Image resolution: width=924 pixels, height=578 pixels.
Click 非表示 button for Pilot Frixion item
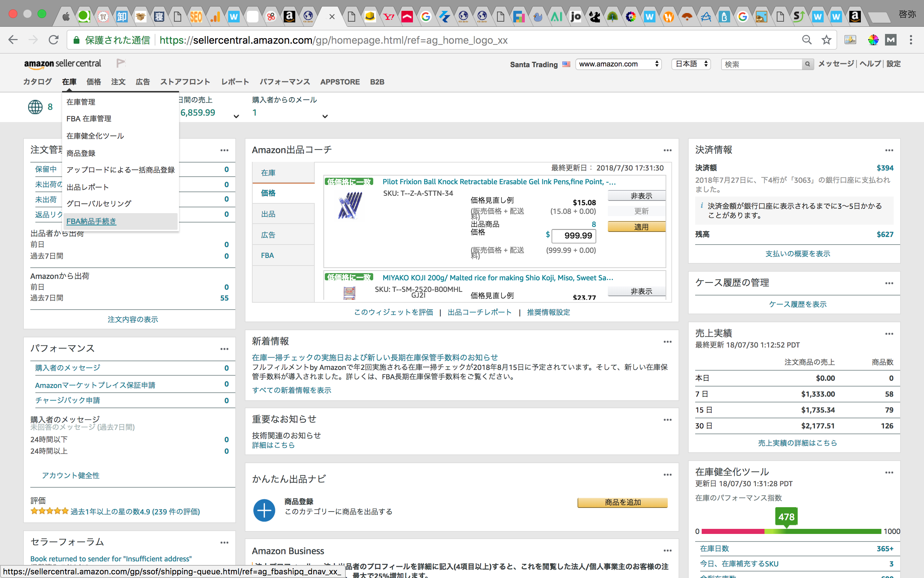636,196
